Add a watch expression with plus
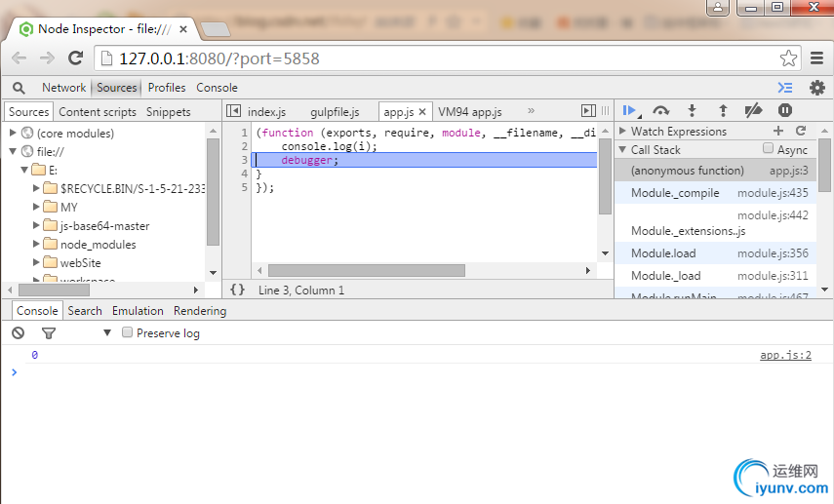Viewport: 834px width, 504px height. pyautogui.click(x=778, y=131)
